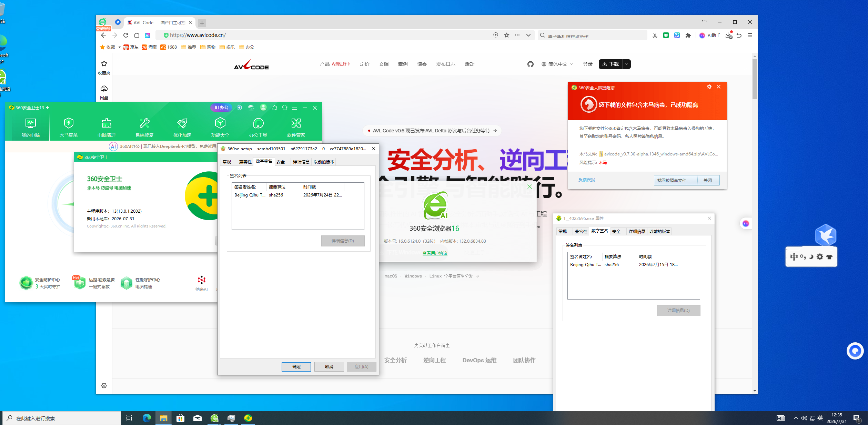868x425 pixels.
Task: Bookmark page with the star icon
Action: click(x=507, y=35)
